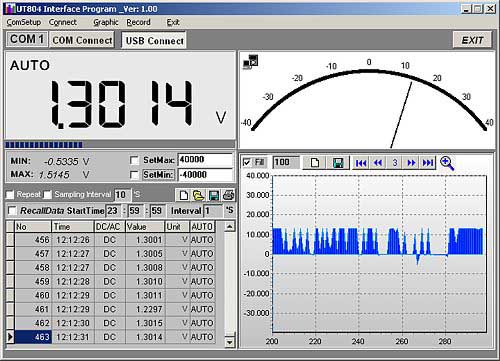Print the recorded data
This screenshot has width=500, height=361.
click(228, 195)
